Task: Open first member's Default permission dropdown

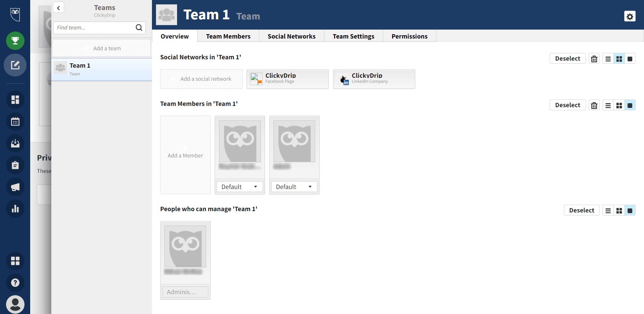Action: coord(240,187)
